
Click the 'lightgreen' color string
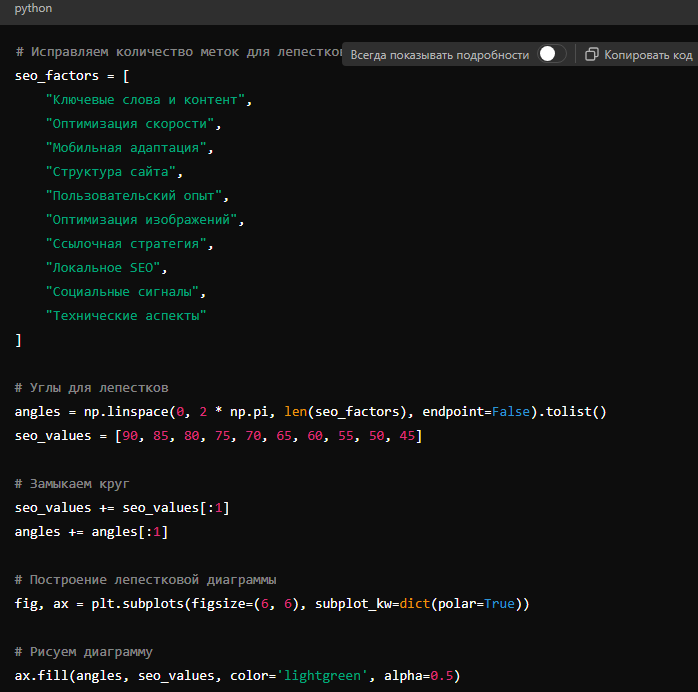pyautogui.click(x=324, y=676)
